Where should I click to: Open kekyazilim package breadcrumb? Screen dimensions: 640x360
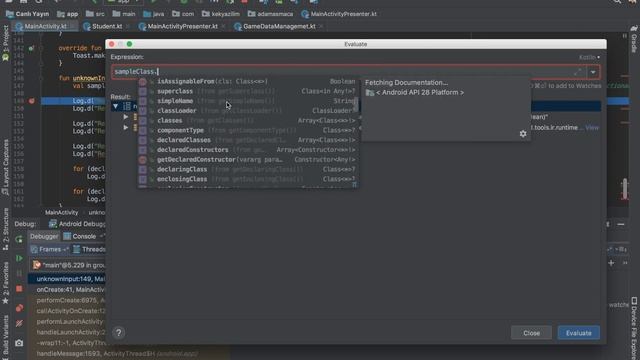(221, 14)
